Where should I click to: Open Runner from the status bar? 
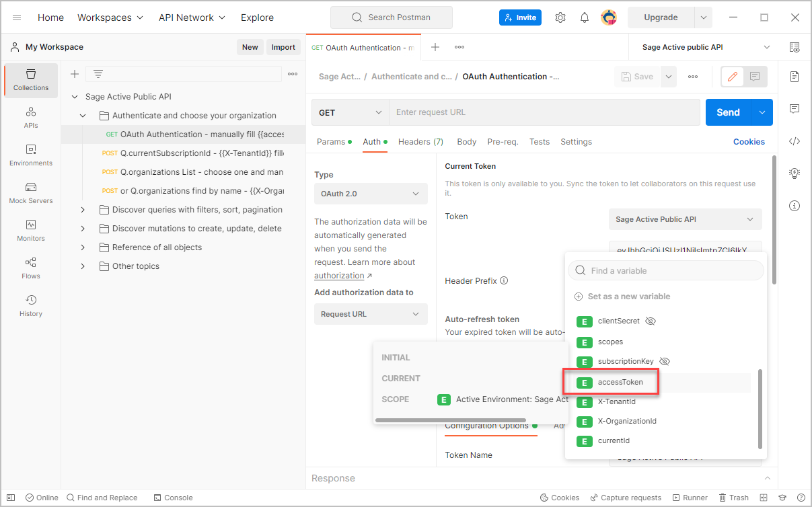coord(690,498)
